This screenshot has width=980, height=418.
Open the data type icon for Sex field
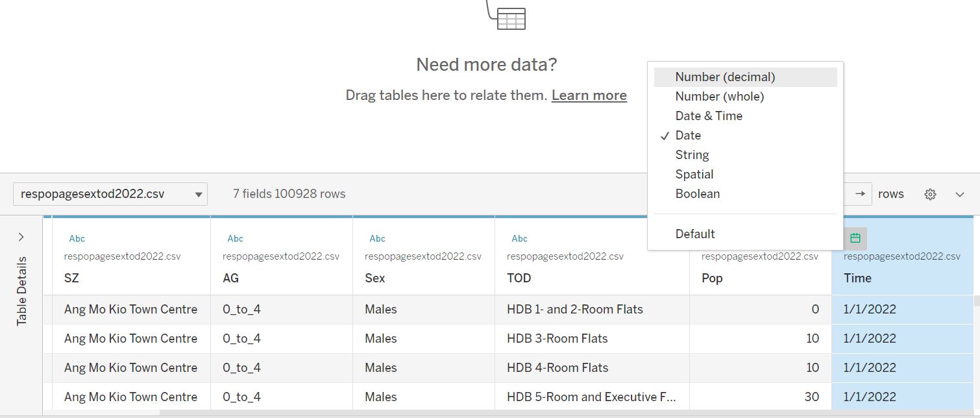pyautogui.click(x=377, y=238)
